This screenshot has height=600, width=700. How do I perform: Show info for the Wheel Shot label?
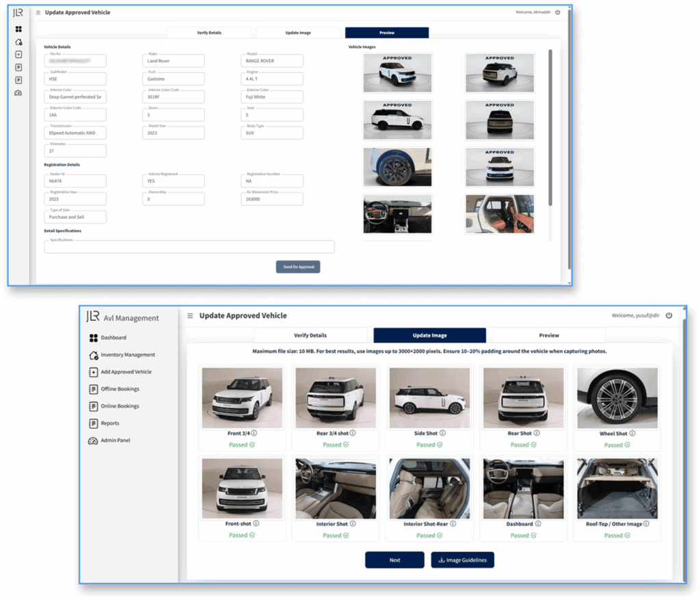632,433
